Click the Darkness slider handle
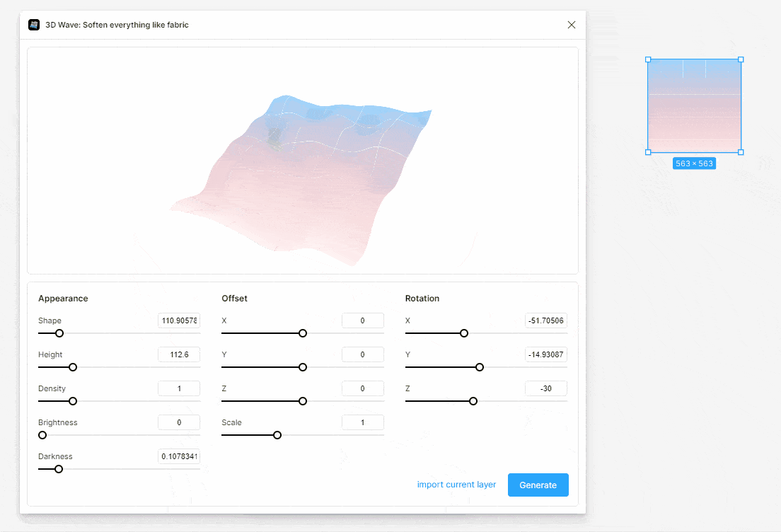Viewport: 781px width, 532px height. pyautogui.click(x=59, y=469)
